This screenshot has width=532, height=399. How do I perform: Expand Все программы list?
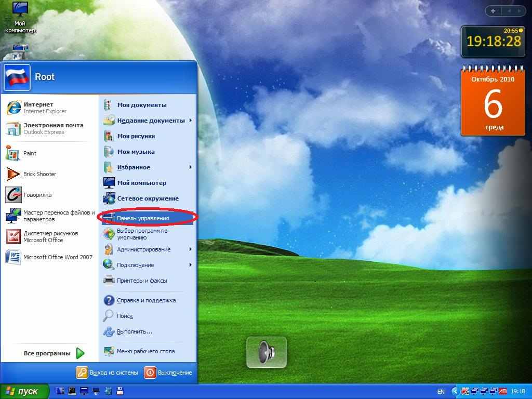click(x=54, y=353)
